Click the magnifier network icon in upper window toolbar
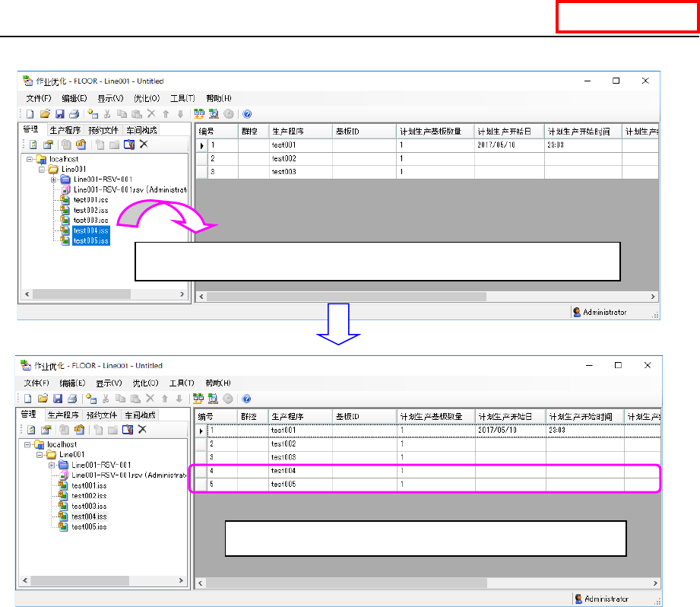700x607 pixels. pyautogui.click(x=214, y=114)
